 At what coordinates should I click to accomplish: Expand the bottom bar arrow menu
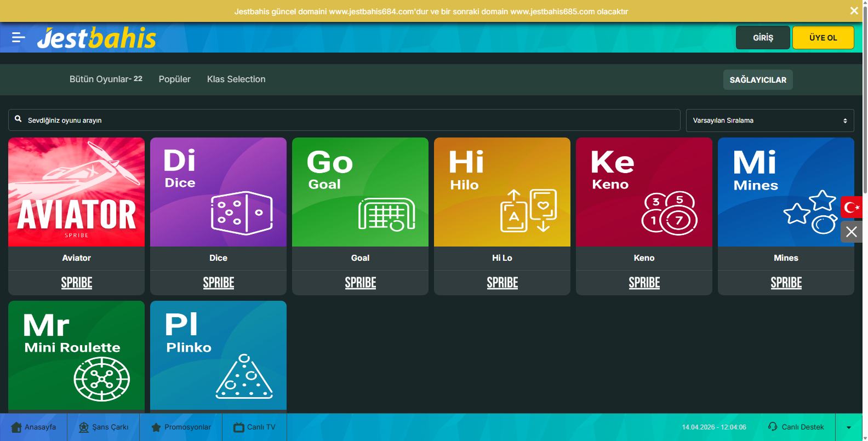click(x=849, y=427)
